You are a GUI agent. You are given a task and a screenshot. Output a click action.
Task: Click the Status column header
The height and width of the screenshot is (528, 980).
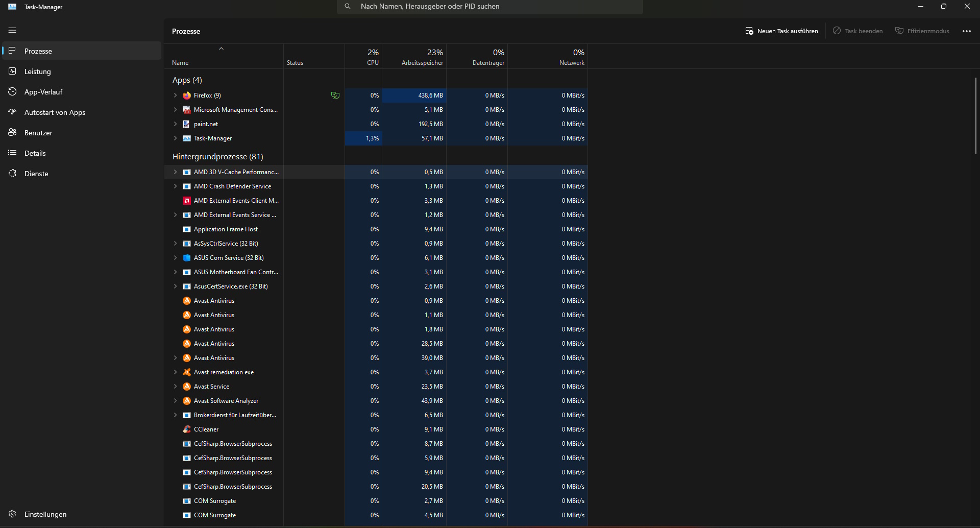[314, 56]
